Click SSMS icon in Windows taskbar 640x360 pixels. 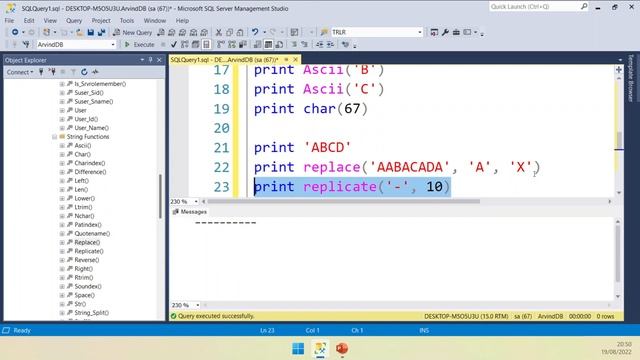point(320,349)
